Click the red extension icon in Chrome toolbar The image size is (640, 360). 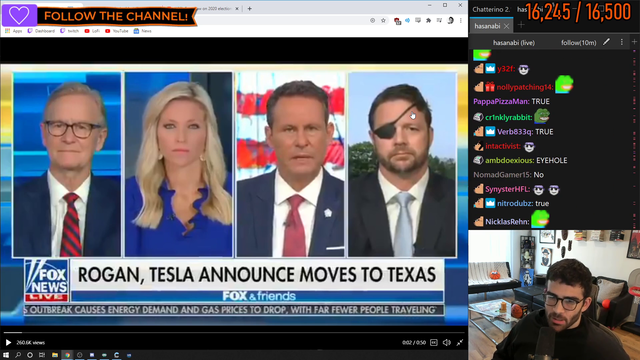[x=397, y=21]
